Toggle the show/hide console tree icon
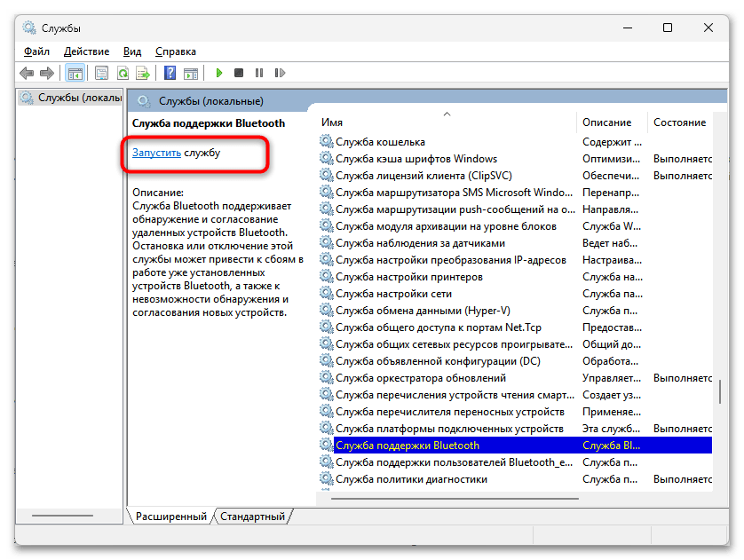The width and height of the screenshot is (744, 560). 75,73
